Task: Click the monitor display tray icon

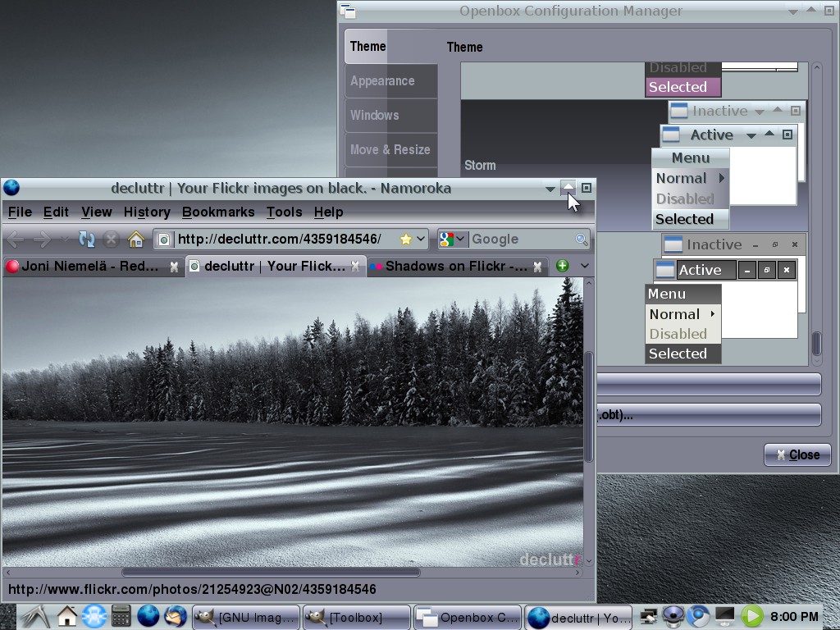Action: pyautogui.click(x=725, y=616)
